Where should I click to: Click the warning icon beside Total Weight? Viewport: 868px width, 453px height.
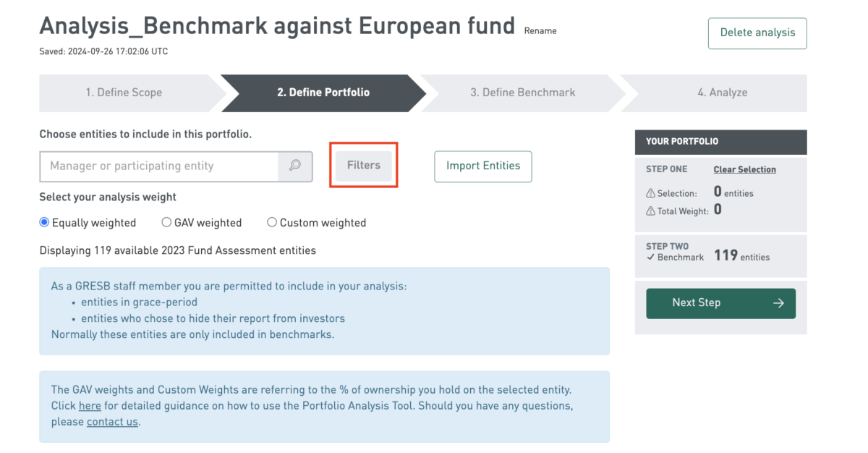[x=650, y=211]
